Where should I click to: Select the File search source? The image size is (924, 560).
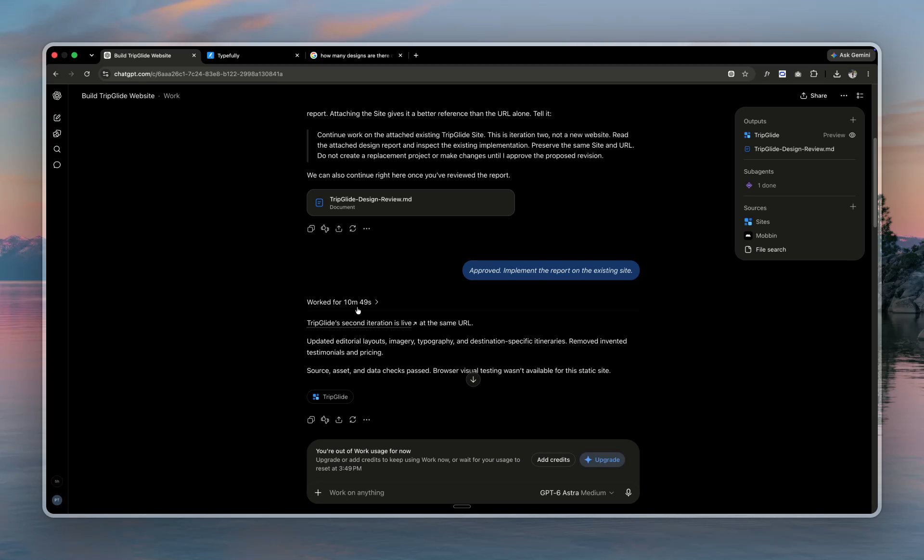coord(765,250)
